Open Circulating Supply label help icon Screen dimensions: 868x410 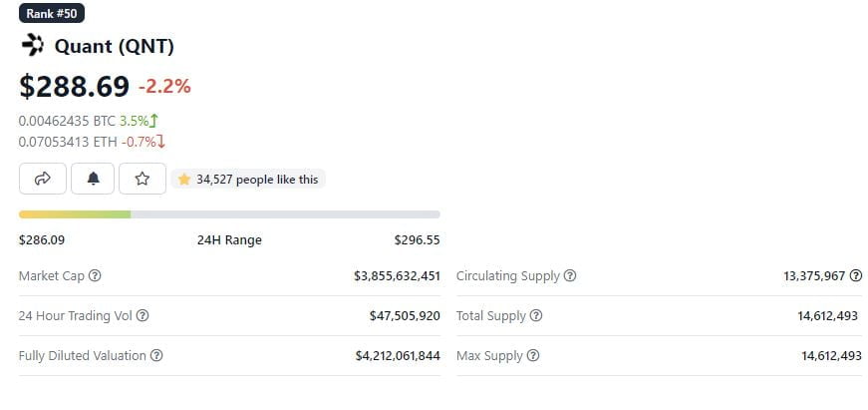(x=570, y=275)
